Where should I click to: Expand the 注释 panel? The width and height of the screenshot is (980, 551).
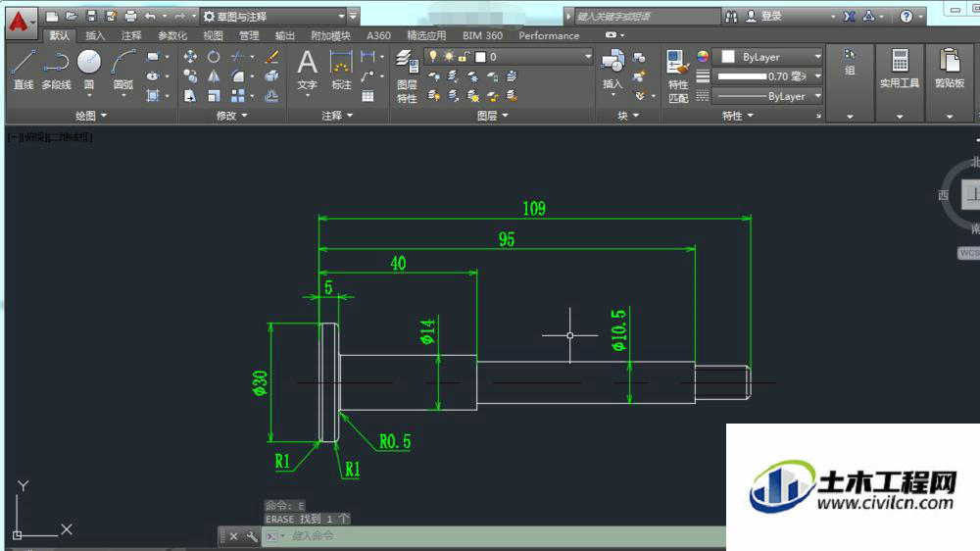pyautogui.click(x=337, y=115)
